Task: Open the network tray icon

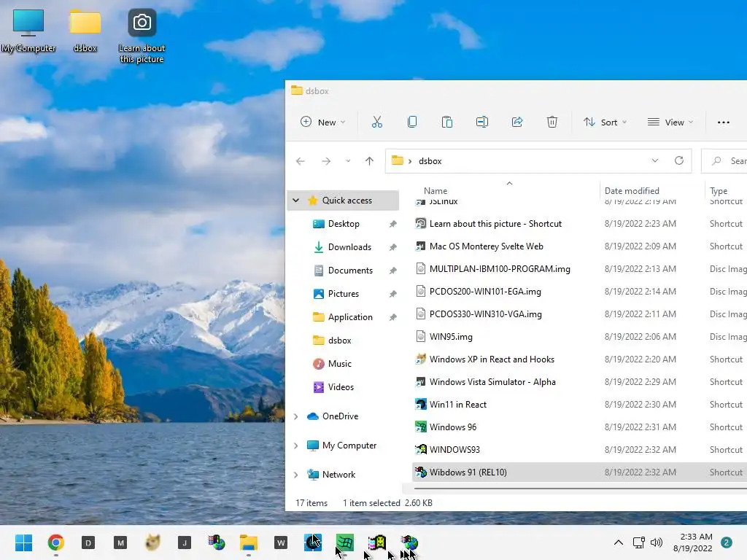Action: [x=638, y=542]
